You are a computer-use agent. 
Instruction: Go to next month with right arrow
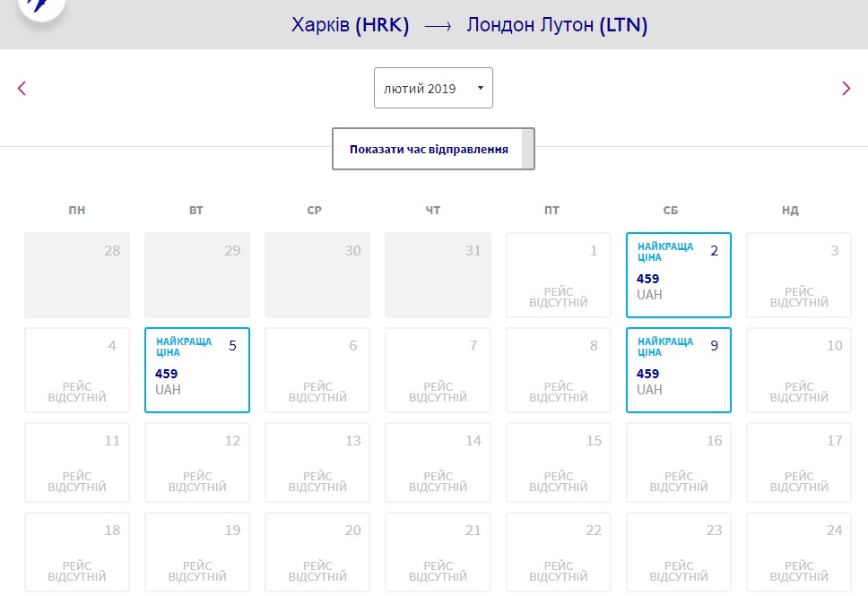tap(846, 88)
